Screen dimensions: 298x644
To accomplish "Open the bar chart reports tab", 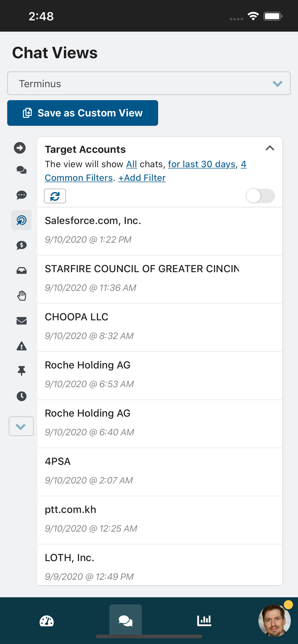I will point(204,621).
